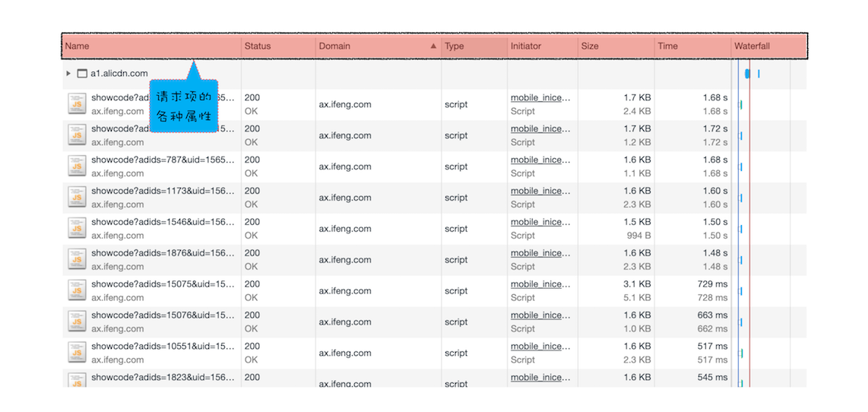Viewport: 868px width, 412px height.
Task: Open initiator link for adids=10551 request
Action: [x=540, y=347]
